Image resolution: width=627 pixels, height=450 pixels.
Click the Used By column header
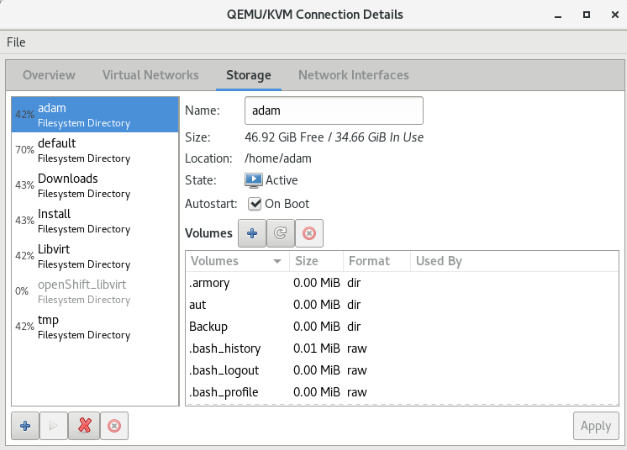[x=515, y=261]
